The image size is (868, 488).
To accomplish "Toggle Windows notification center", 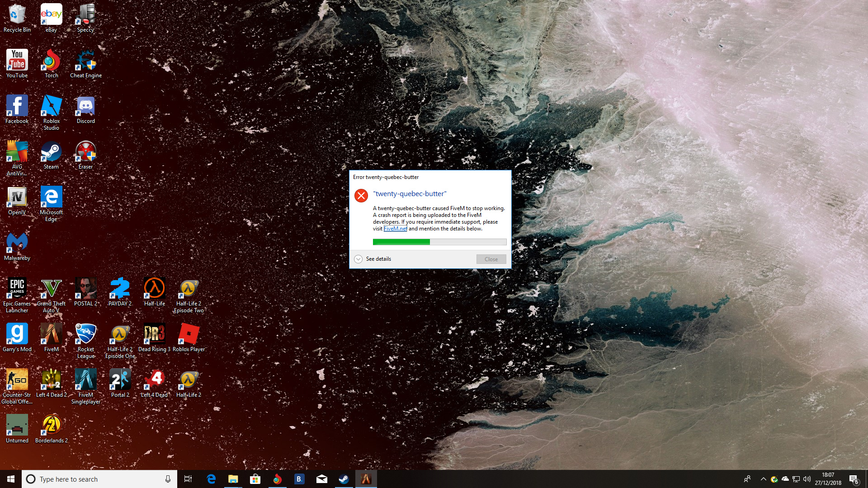I will (x=854, y=479).
